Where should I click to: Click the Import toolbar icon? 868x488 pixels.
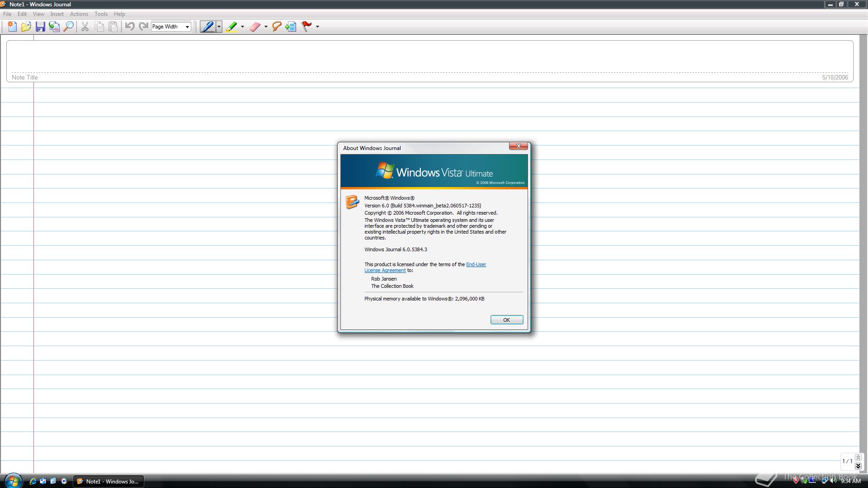[x=54, y=27]
